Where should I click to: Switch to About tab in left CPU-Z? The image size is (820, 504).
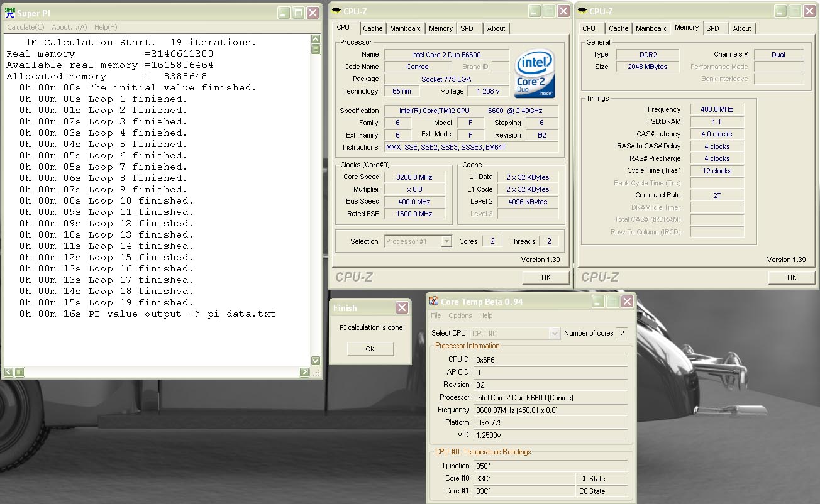click(x=496, y=28)
